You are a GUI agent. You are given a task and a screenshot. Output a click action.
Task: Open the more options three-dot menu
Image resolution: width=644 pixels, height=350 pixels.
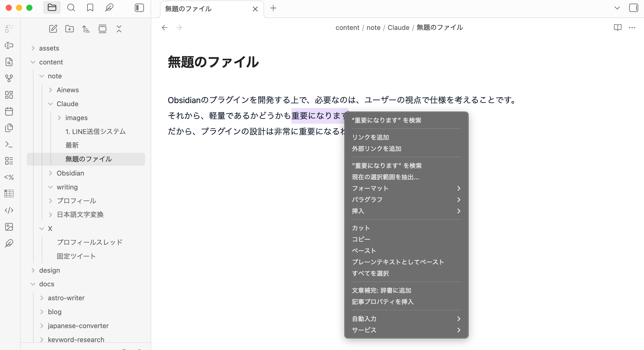[632, 28]
